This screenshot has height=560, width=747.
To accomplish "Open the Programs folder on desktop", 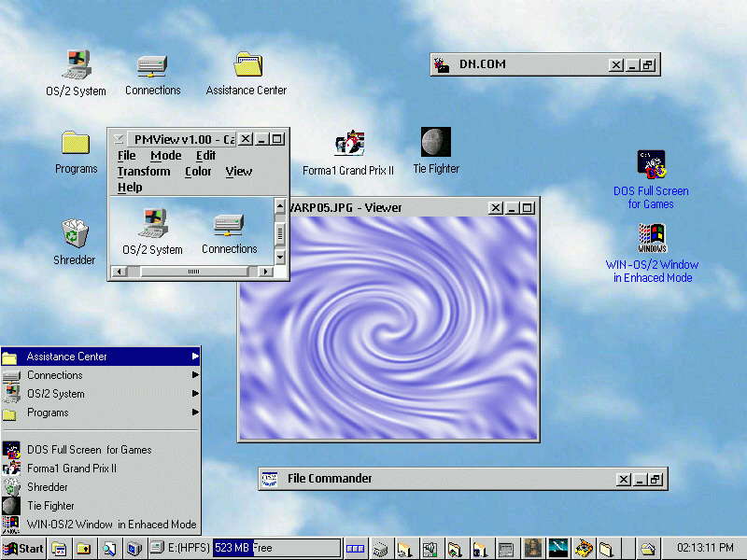I will coord(76,143).
